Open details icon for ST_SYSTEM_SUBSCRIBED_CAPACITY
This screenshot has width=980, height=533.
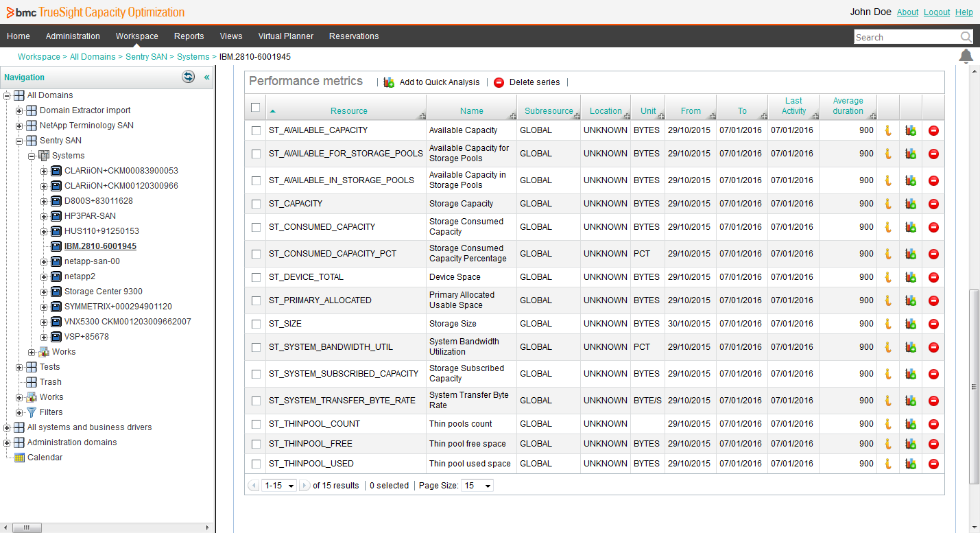(x=887, y=374)
